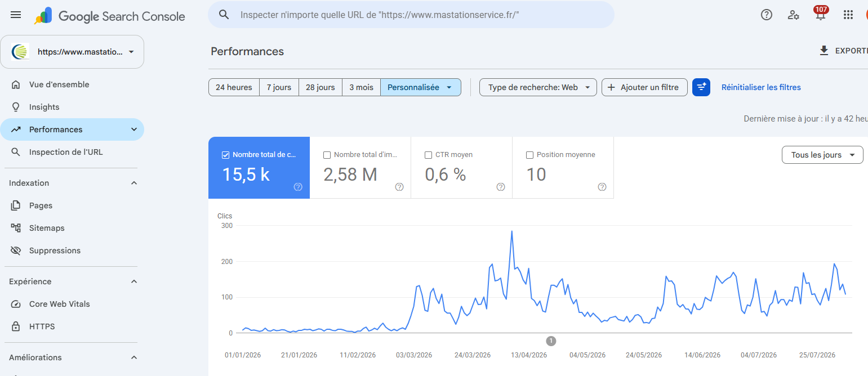Click the Sitemaps icon
This screenshot has width=868, height=376.
(16, 228)
